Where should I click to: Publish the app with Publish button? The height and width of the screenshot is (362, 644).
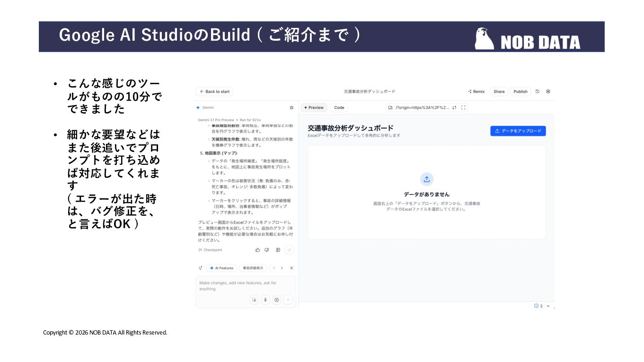[x=520, y=92]
